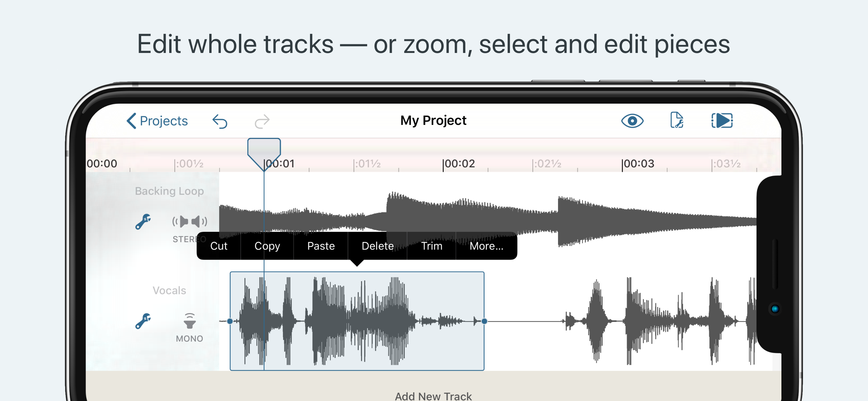Tap Add New Track
This screenshot has width=868, height=401.
coord(433,396)
